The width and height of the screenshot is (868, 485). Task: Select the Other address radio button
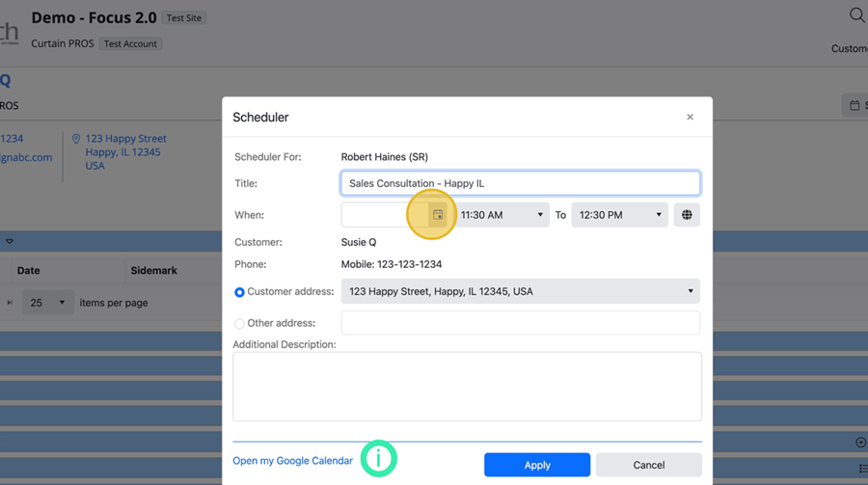tap(239, 323)
